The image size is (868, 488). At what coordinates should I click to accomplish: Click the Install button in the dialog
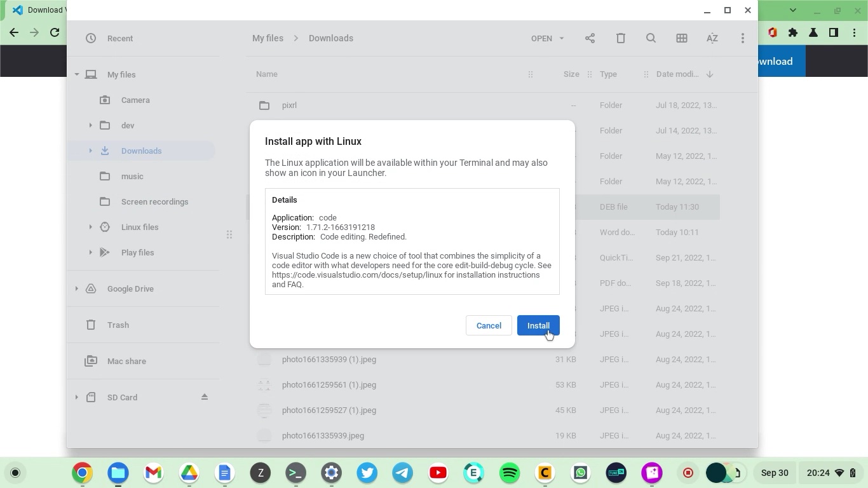tap(538, 325)
